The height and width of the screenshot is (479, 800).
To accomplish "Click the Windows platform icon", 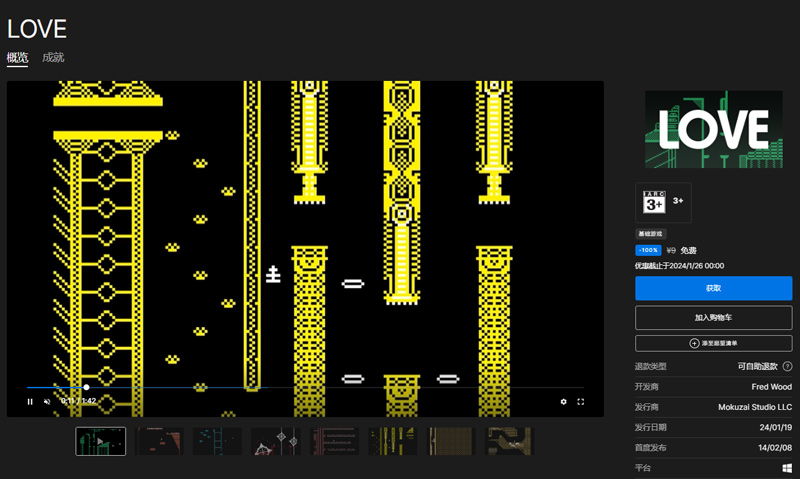I will (x=787, y=468).
